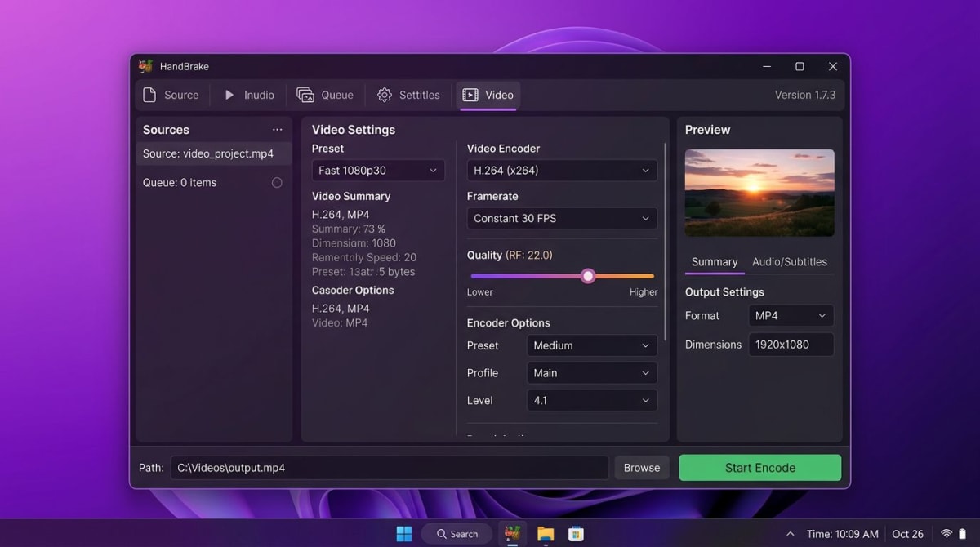Click the Source document icon
The image size is (980, 547).
149,95
